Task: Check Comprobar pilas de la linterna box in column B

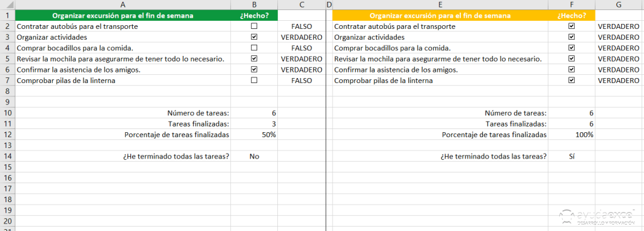Action: tap(254, 80)
